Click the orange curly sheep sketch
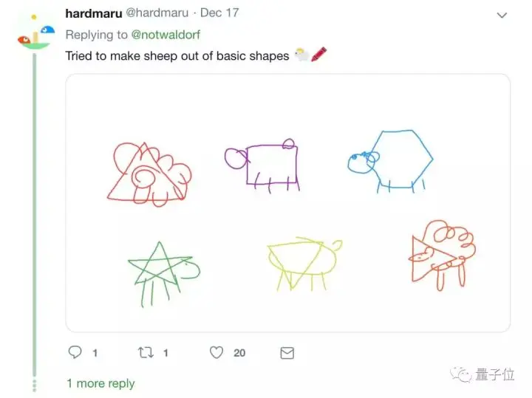The height and width of the screenshot is (398, 532). click(x=441, y=253)
